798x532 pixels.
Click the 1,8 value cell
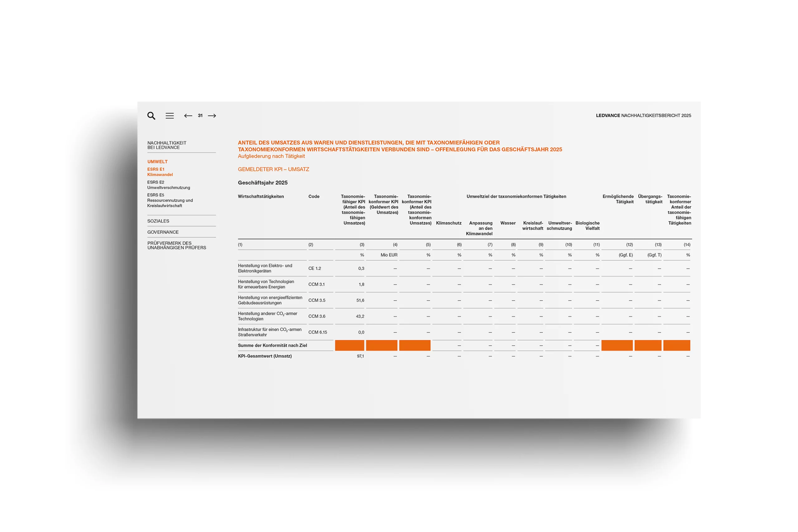pyautogui.click(x=361, y=284)
